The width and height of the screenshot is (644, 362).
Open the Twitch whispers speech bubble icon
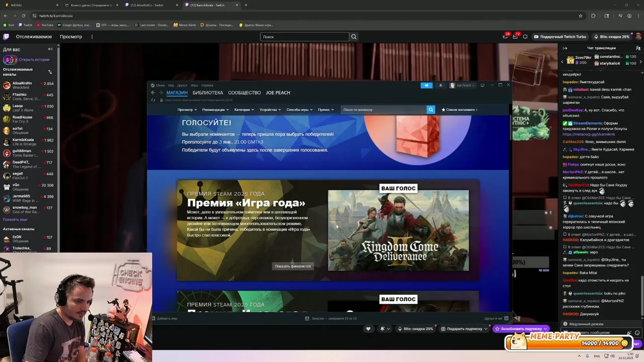click(525, 37)
